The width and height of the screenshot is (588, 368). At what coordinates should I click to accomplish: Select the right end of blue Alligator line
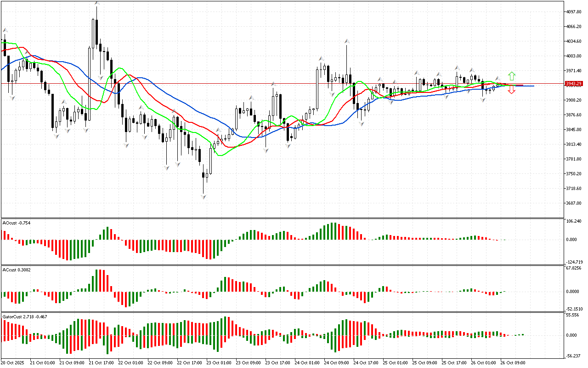[533, 86]
